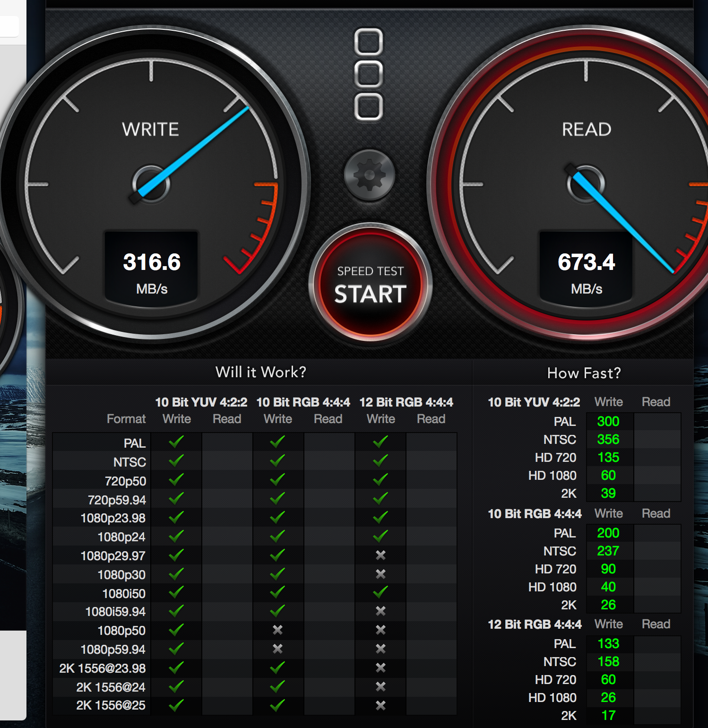Image resolution: width=708 pixels, height=728 pixels.
Task: Click the 1080p59.94 12 Bit RGB write cross
Action: click(x=380, y=649)
